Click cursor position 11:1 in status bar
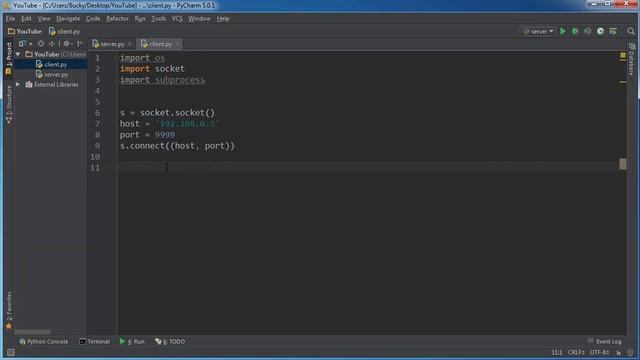640x360 pixels. tap(557, 352)
